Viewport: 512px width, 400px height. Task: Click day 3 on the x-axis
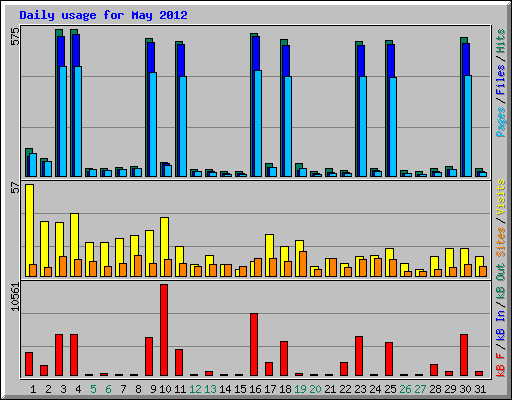(x=63, y=389)
